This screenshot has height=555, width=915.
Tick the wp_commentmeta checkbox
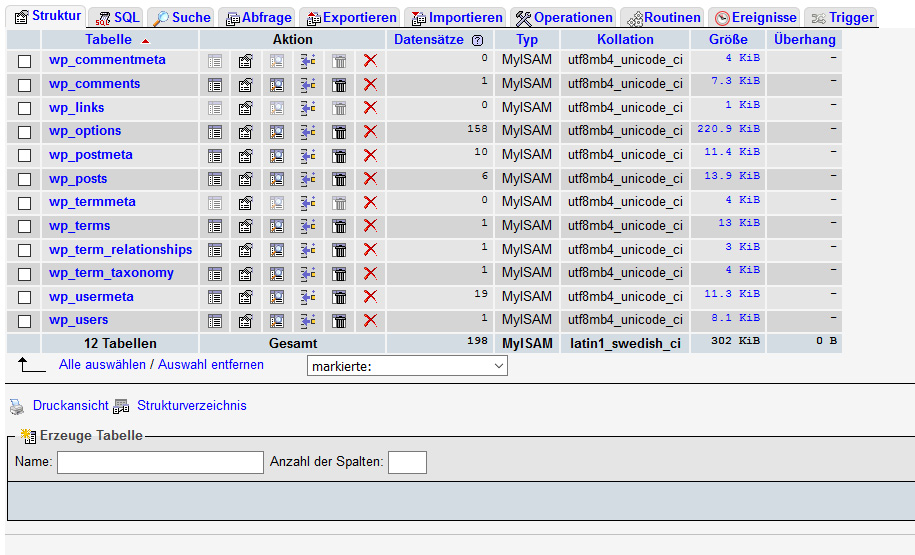pyautogui.click(x=25, y=61)
